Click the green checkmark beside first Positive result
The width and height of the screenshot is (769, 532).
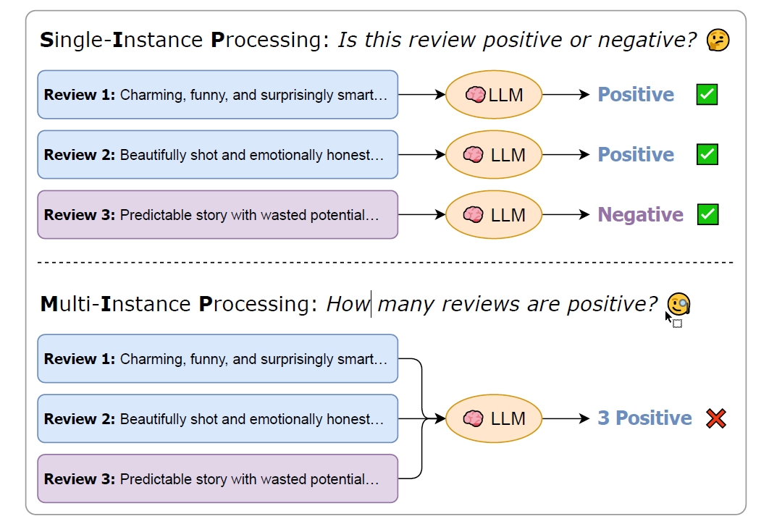pyautogui.click(x=707, y=94)
